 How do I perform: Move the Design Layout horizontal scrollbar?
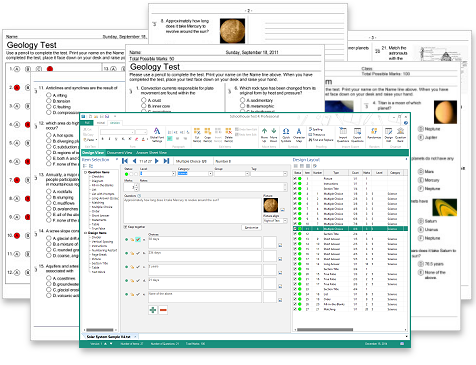click(x=325, y=330)
